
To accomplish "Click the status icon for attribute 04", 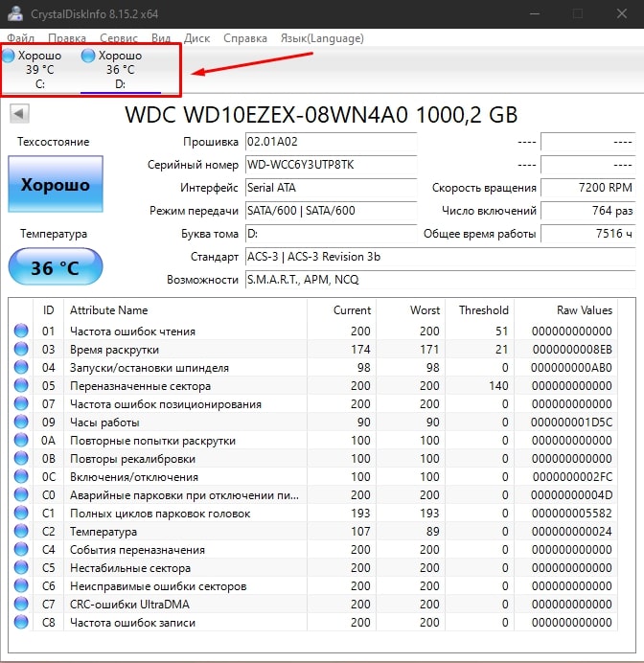I will pos(21,367).
